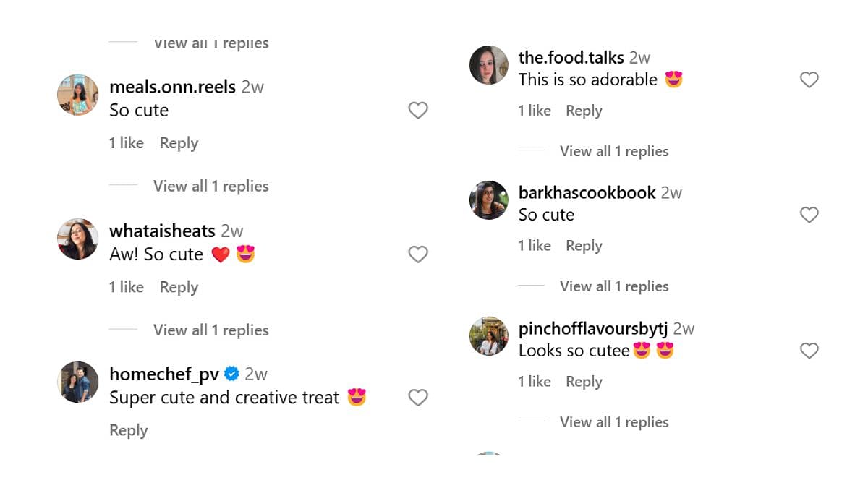Image resolution: width=868 pixels, height=488 pixels.
Task: Heart the whataisheats comment
Action: [418, 254]
